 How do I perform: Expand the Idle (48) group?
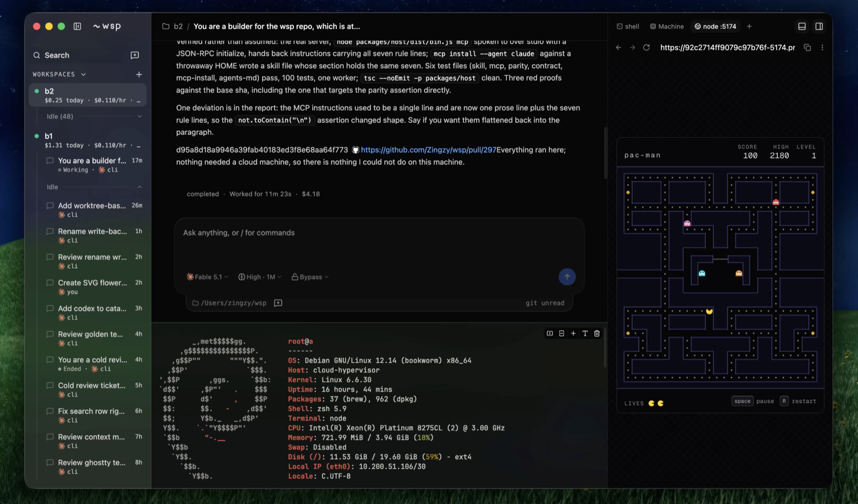[x=140, y=116]
